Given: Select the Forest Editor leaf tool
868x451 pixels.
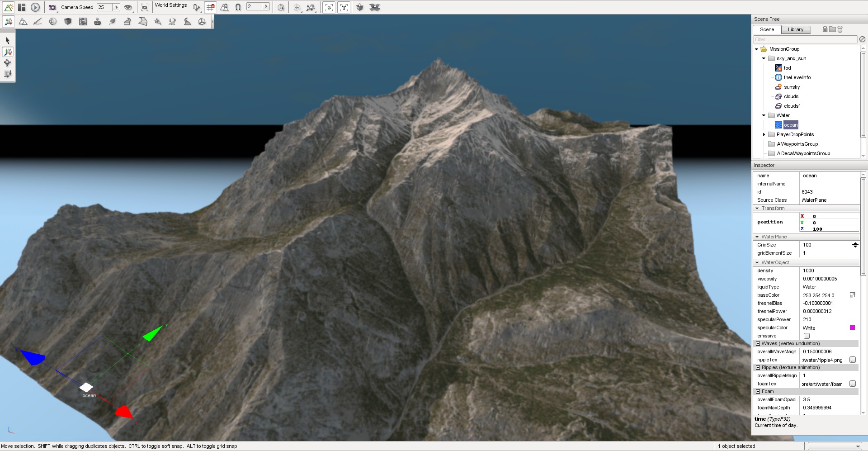Looking at the screenshot, I should point(113,21).
